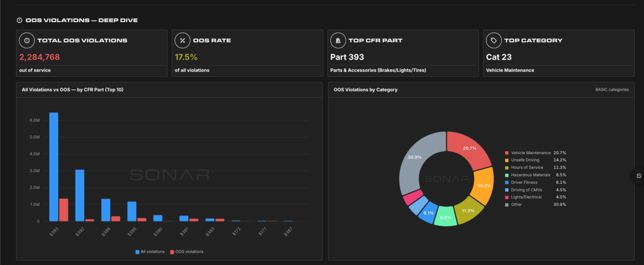
Task: Select the blue All violations bar for §391
Action: [184, 218]
